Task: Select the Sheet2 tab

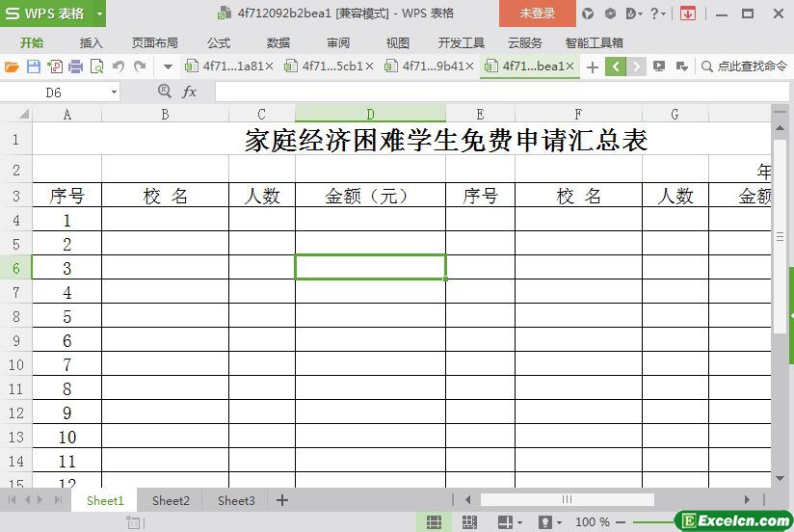Action: (x=171, y=500)
